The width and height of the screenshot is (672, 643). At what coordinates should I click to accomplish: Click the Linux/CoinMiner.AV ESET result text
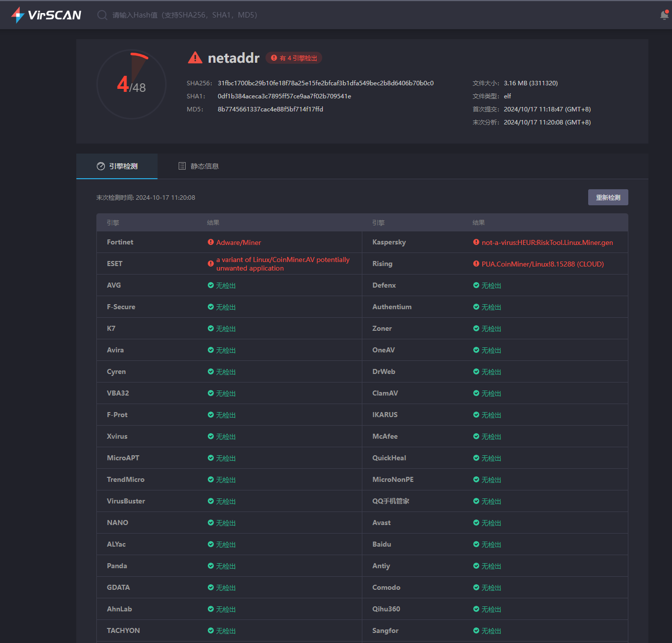283,264
